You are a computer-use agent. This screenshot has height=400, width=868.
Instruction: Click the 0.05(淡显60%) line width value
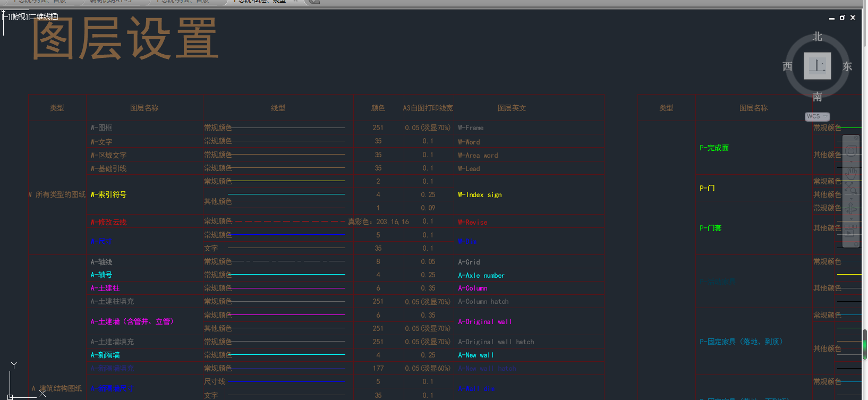428,368
